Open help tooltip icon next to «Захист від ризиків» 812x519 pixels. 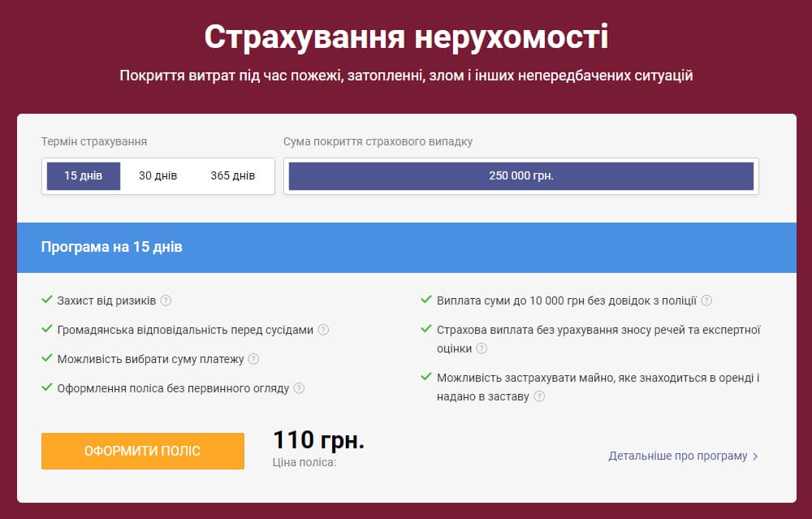[166, 300]
